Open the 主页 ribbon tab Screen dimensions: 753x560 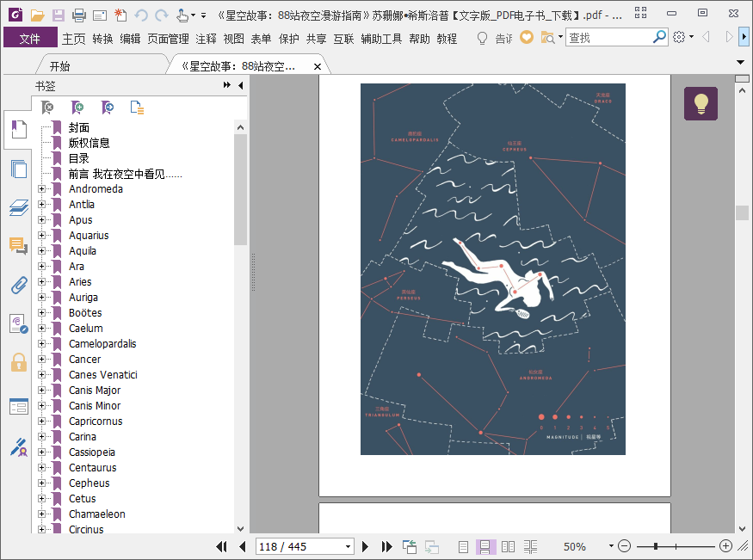tap(73, 39)
